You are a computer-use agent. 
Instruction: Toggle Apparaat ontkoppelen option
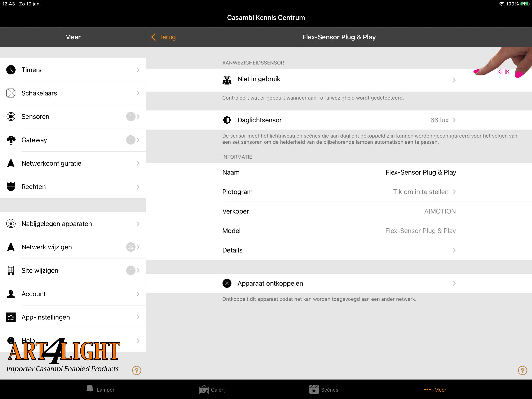tap(339, 283)
